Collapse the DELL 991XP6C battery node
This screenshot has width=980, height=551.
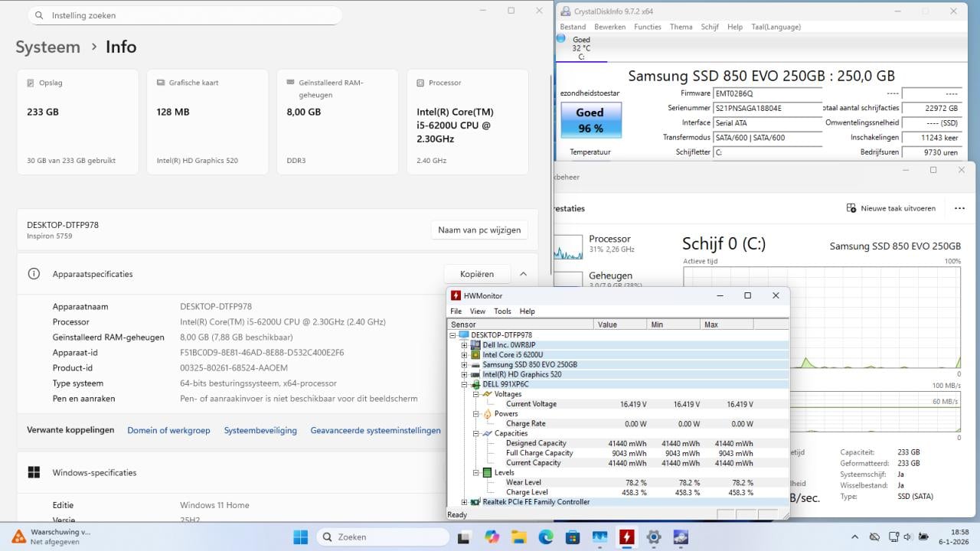(x=465, y=384)
